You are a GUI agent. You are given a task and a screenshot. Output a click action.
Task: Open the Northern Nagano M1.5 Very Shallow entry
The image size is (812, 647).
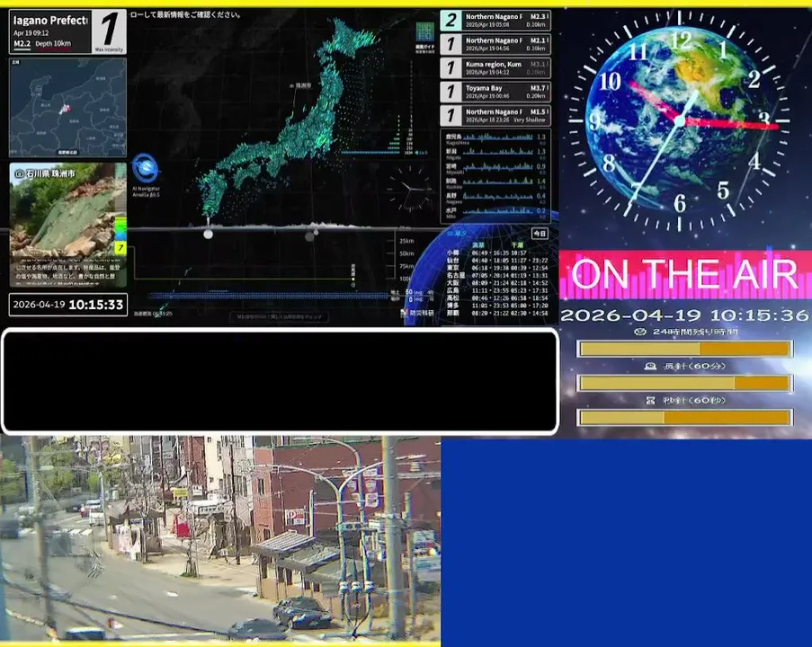click(495, 116)
